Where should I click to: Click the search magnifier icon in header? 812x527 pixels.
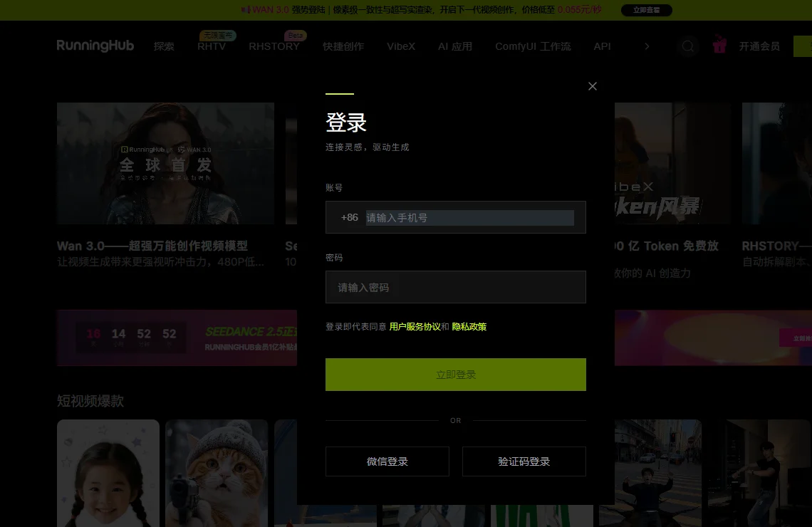click(x=688, y=46)
